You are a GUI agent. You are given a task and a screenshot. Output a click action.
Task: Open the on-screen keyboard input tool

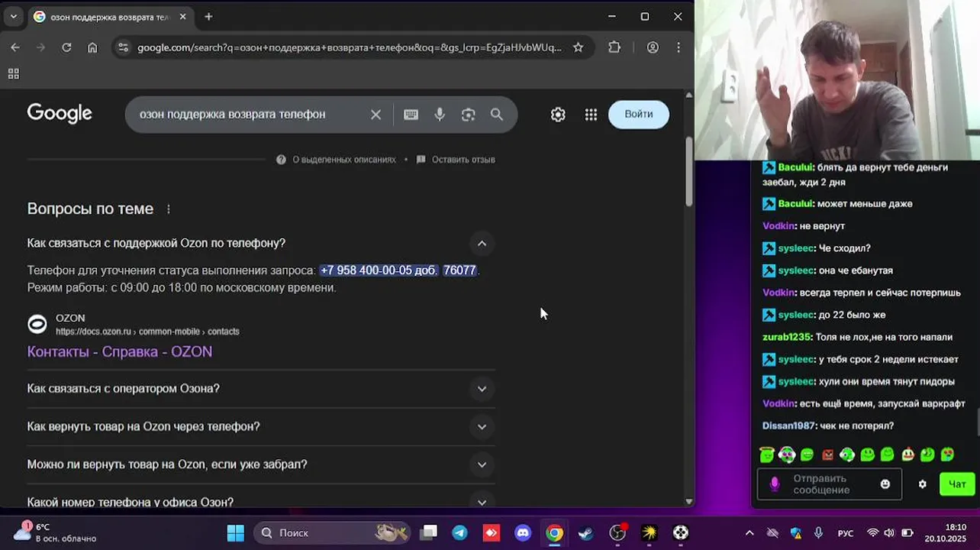(411, 115)
